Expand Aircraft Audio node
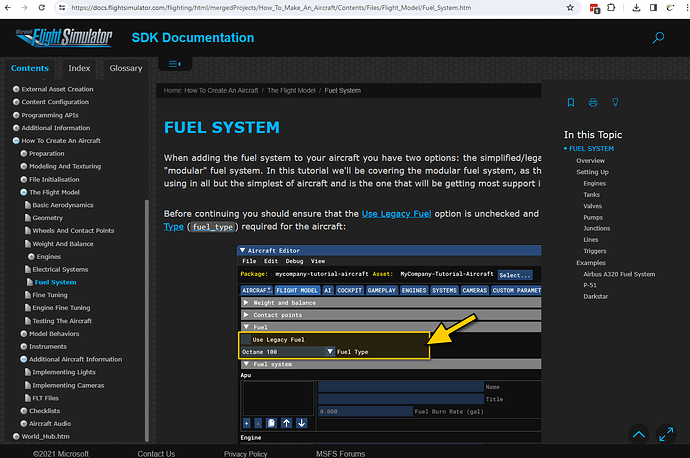The width and height of the screenshot is (690, 458). tap(24, 424)
